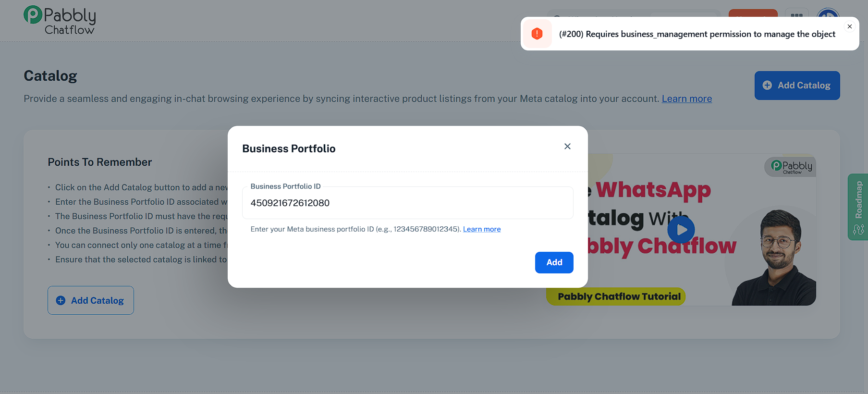This screenshot has height=394, width=868.
Task: Click the Business Portfolio dialog title
Action: pos(289,149)
